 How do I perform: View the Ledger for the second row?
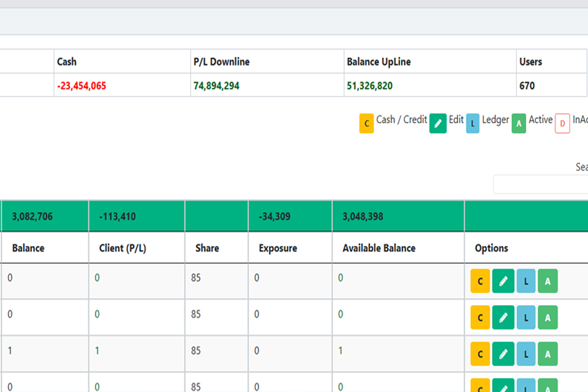[526, 317]
